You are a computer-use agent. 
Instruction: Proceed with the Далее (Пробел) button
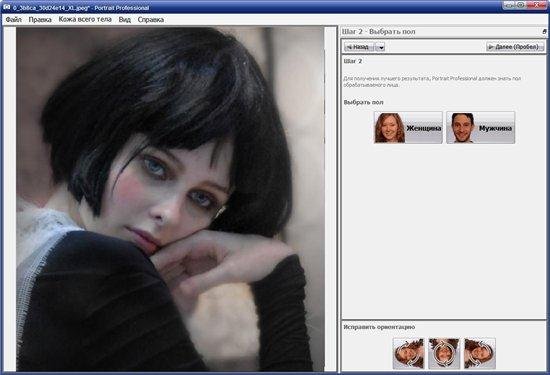pos(515,47)
